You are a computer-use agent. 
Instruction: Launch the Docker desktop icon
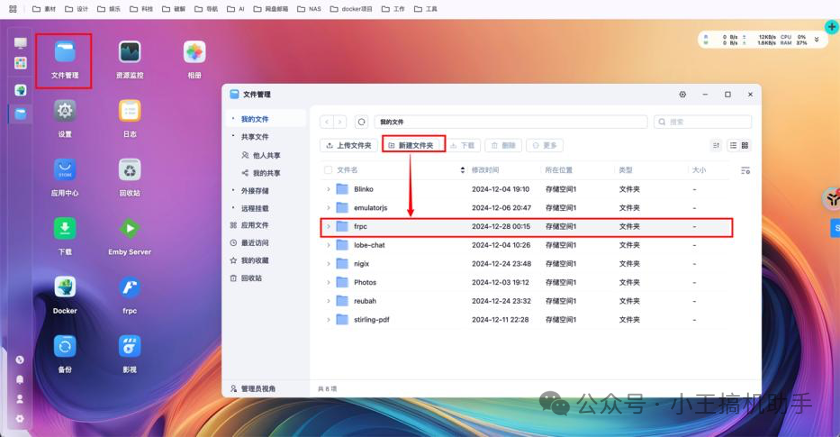65,288
